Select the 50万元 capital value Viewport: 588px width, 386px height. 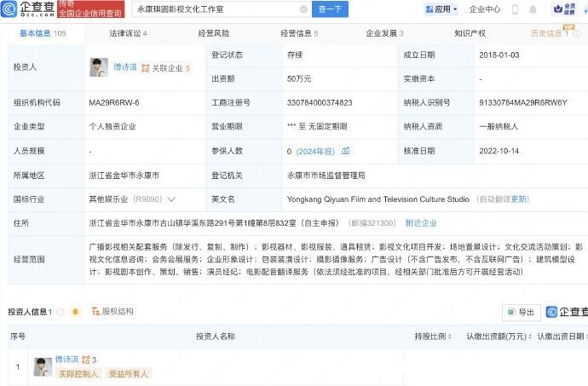299,79
